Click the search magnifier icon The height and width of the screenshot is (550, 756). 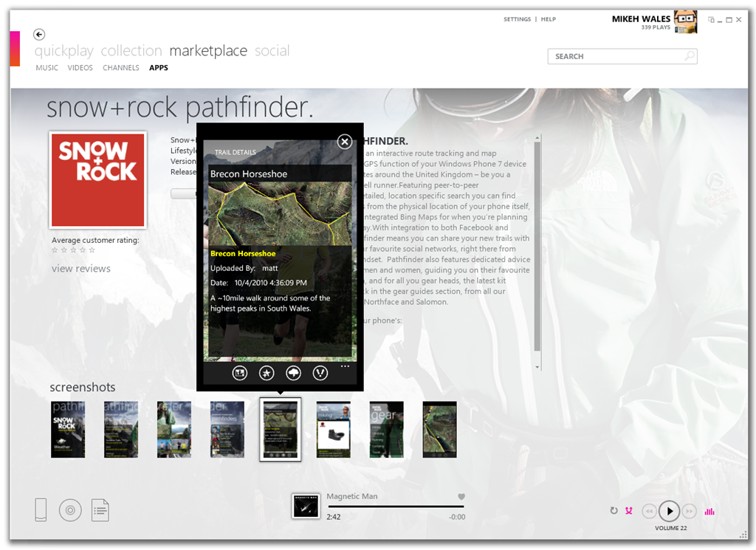pyautogui.click(x=690, y=56)
